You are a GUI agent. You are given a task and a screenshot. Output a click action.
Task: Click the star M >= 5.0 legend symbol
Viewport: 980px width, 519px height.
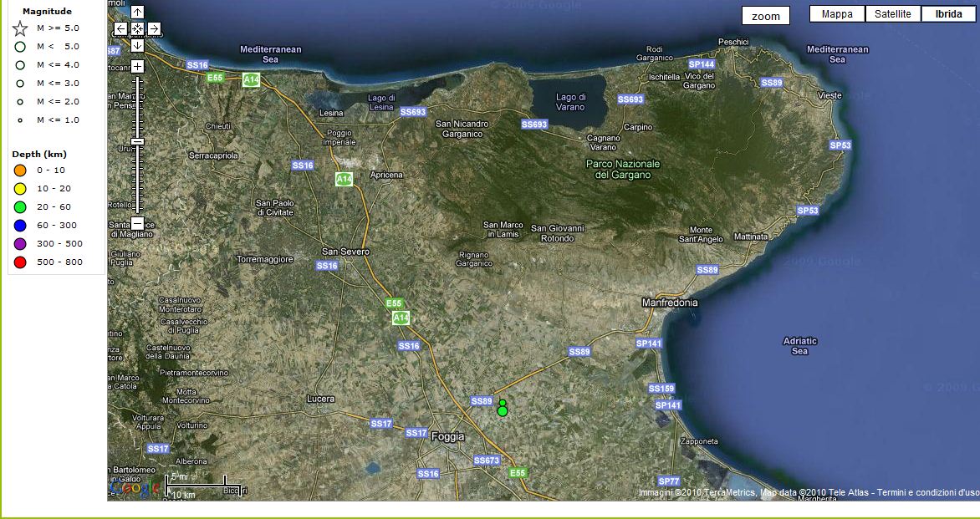coord(20,28)
